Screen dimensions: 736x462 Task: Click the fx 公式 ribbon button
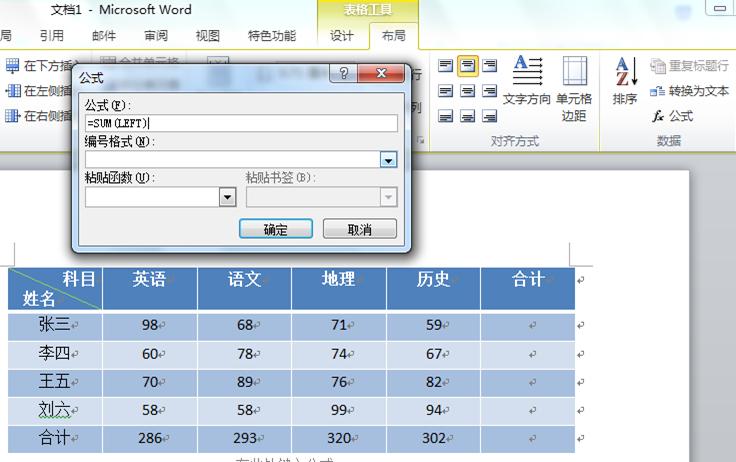pyautogui.click(x=673, y=116)
